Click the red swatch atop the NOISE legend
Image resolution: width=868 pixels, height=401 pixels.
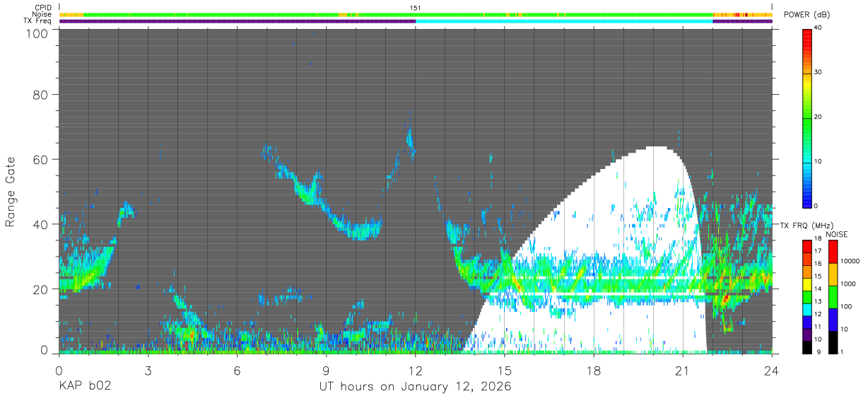click(833, 250)
